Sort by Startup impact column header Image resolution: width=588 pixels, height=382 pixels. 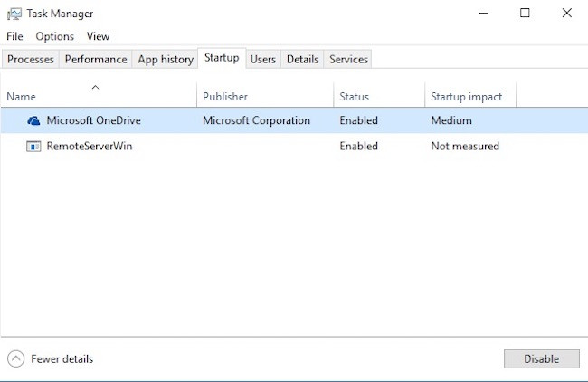(x=467, y=96)
